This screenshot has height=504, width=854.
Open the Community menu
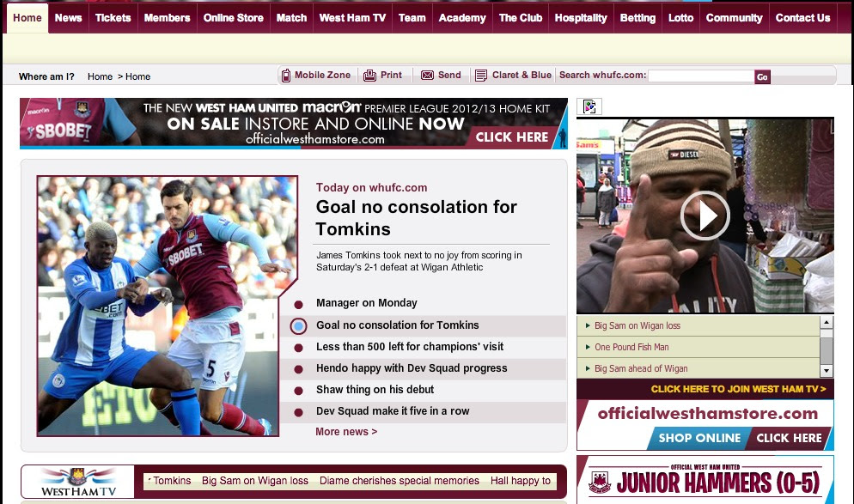point(735,18)
